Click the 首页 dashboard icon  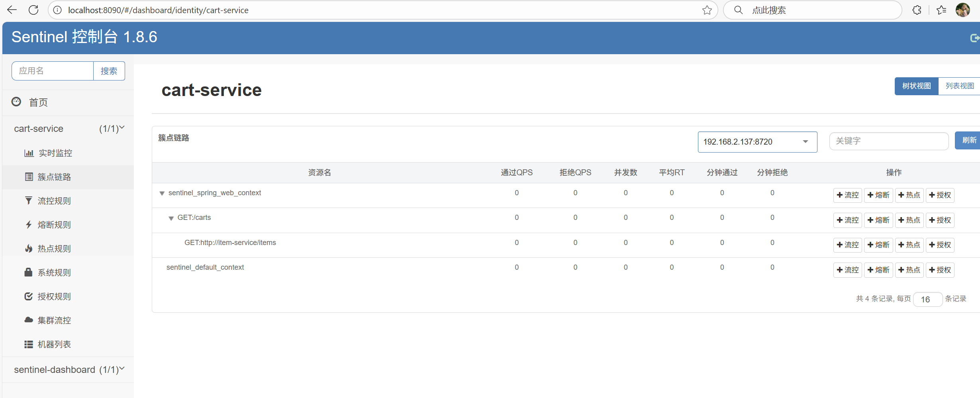[x=16, y=102]
